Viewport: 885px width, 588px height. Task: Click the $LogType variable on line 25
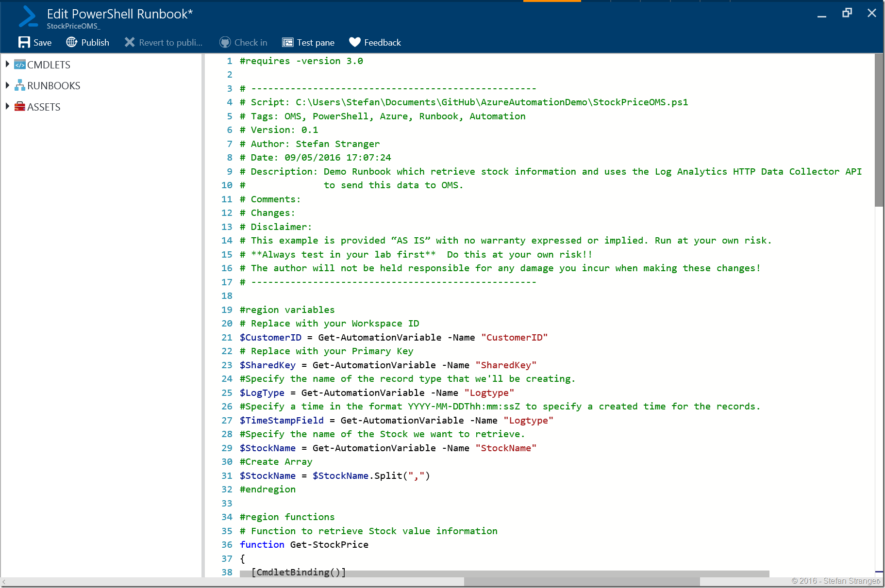262,393
